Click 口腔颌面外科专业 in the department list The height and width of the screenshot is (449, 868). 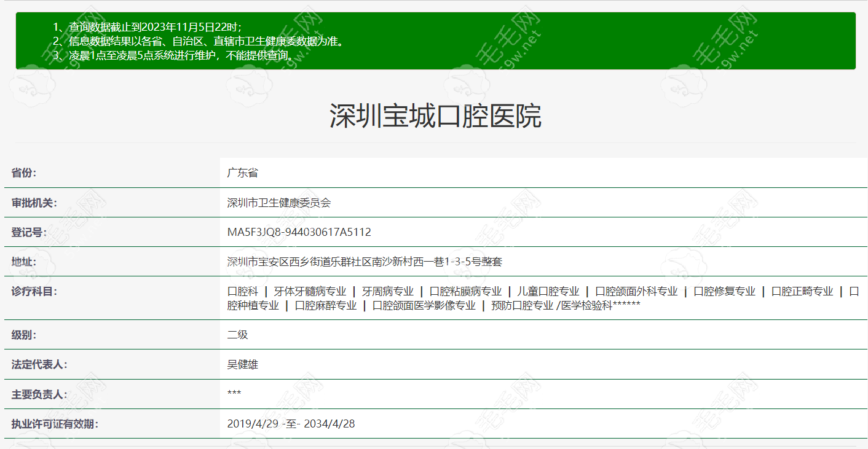tap(637, 291)
